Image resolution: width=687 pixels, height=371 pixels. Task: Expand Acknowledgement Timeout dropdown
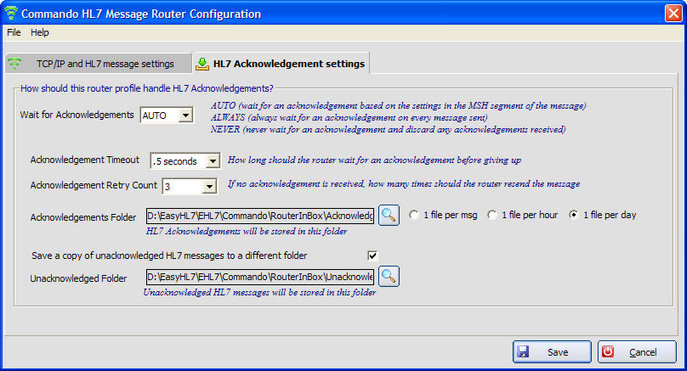coord(212,161)
